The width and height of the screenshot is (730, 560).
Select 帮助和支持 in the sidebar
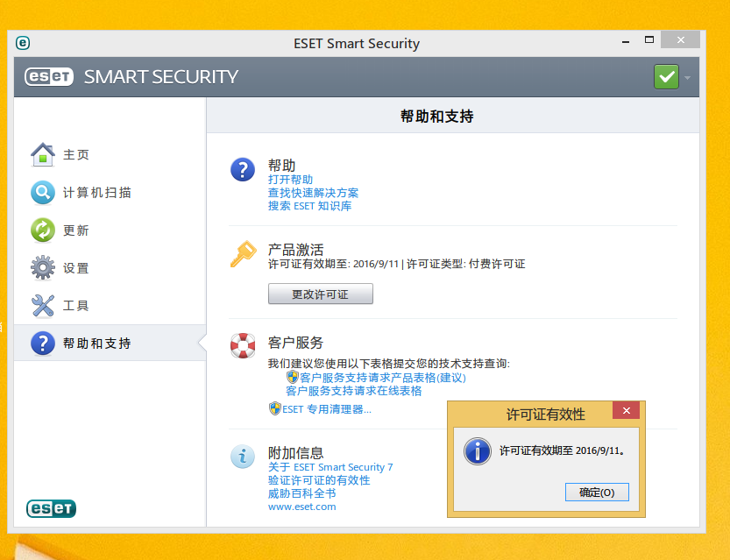pyautogui.click(x=110, y=343)
